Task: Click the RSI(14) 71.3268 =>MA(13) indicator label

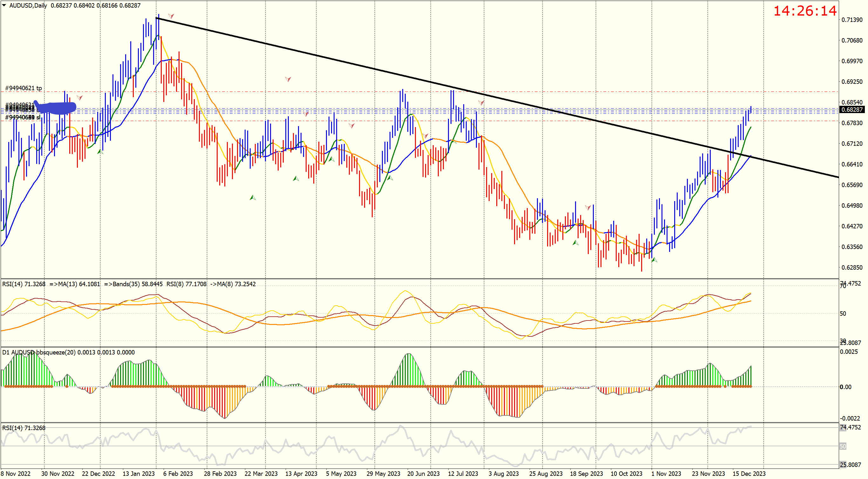Action: tap(51, 284)
